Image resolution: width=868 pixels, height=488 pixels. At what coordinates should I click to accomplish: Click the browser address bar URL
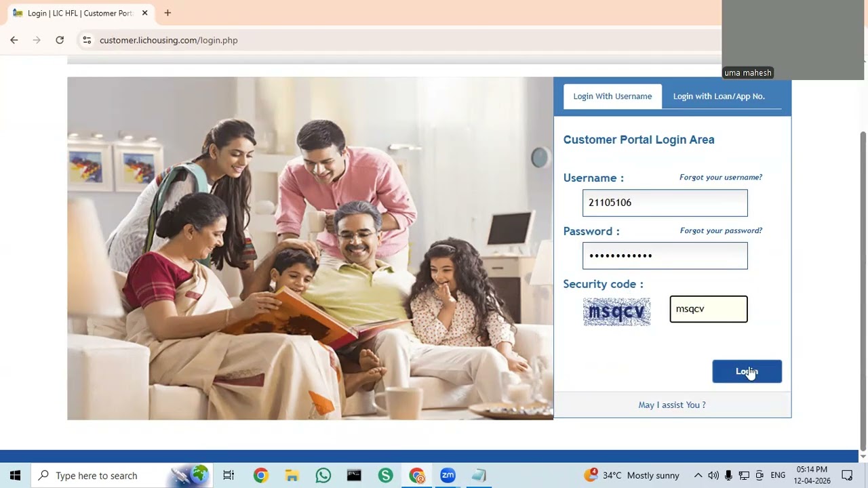[x=169, y=40]
